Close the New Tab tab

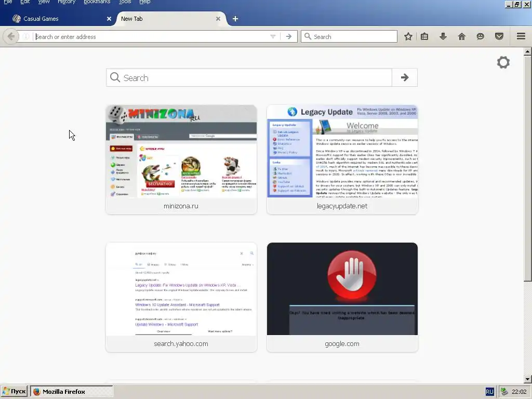point(218,19)
